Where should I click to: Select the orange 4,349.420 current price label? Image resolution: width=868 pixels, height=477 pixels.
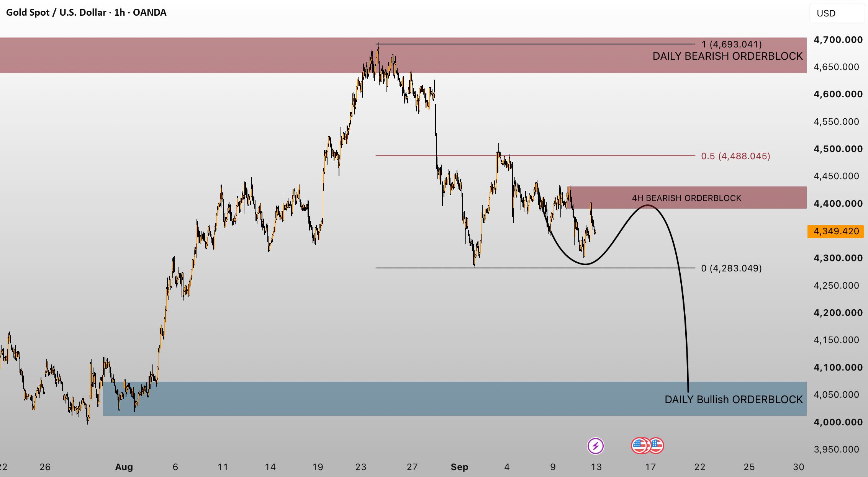(x=836, y=231)
